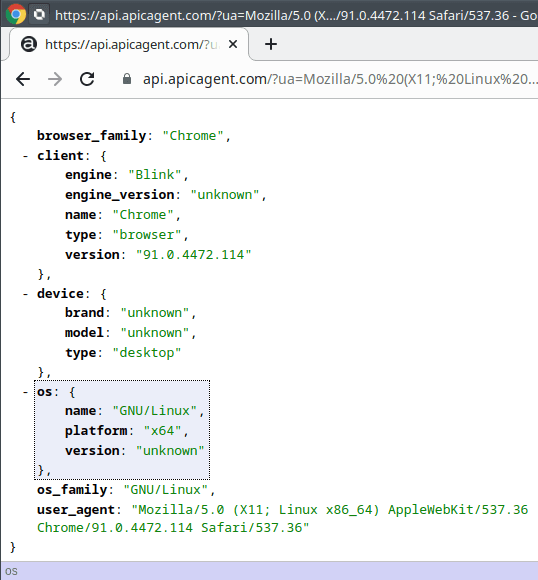The width and height of the screenshot is (538, 580).
Task: Close the api.apicagent.com tab
Action: tap(233, 44)
